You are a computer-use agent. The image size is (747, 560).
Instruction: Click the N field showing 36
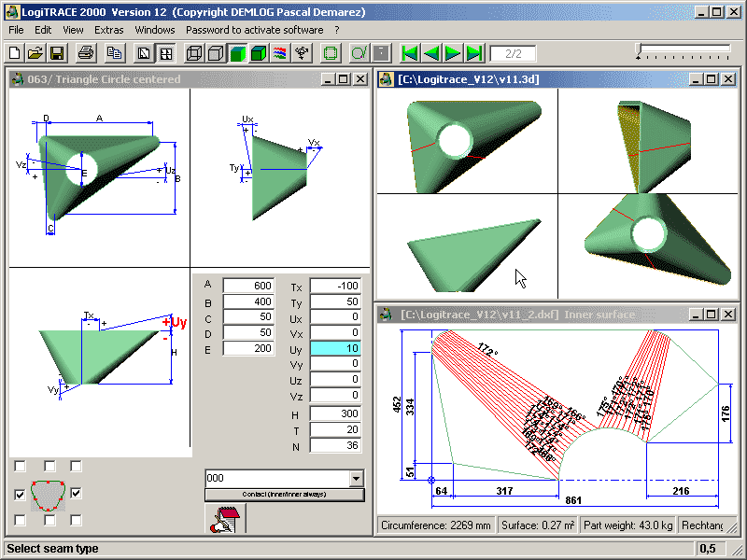(x=335, y=445)
